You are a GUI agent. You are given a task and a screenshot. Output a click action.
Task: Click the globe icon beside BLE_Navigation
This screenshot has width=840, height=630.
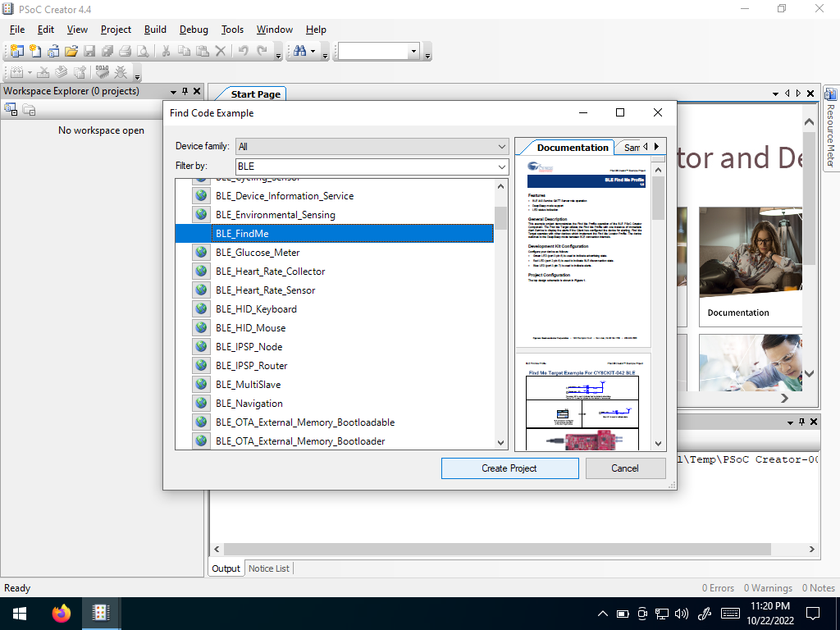[202, 403]
